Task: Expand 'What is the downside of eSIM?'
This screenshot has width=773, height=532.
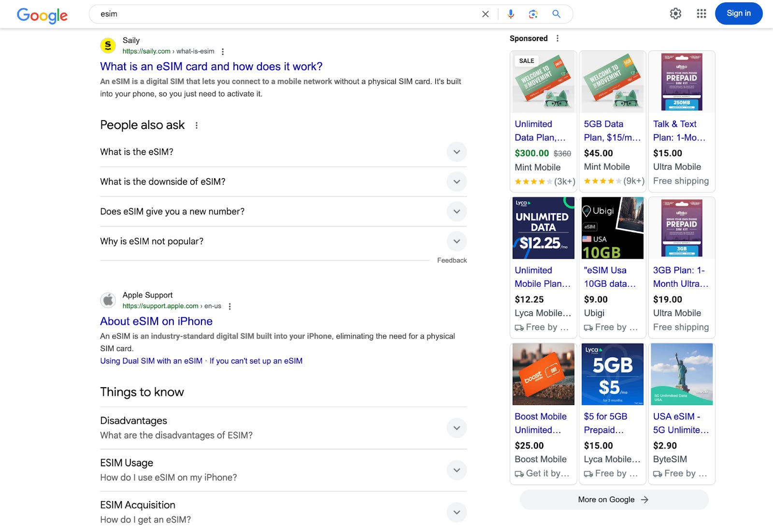Action: coord(283,182)
